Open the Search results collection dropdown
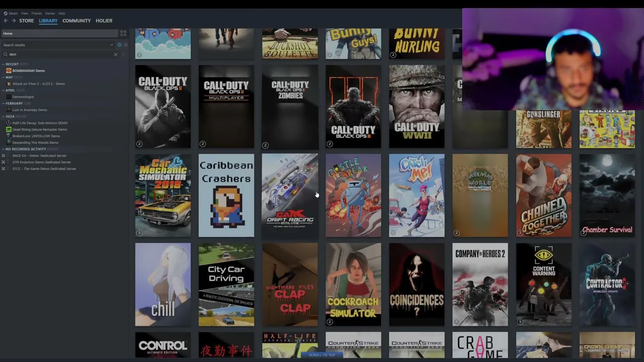Image resolution: width=644 pixels, height=362 pixels. [58, 45]
